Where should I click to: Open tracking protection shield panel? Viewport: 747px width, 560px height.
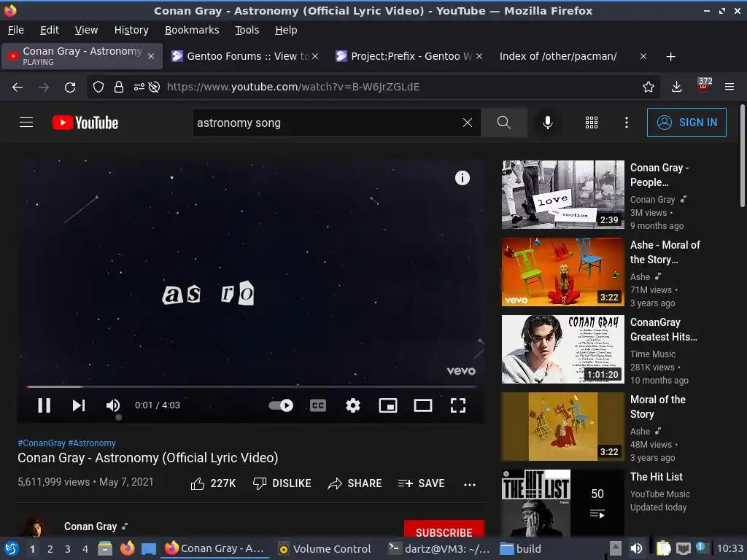click(98, 87)
